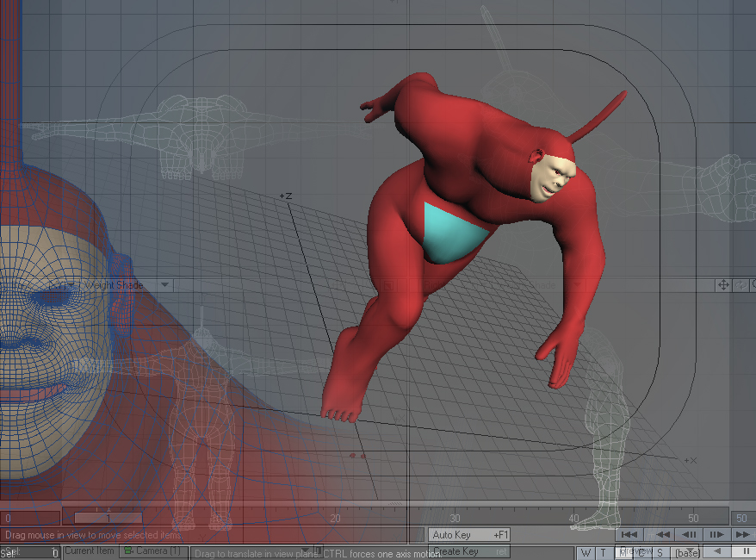756x560 pixels.
Task: Toggle the W button in bottom bar
Action: [x=586, y=553]
